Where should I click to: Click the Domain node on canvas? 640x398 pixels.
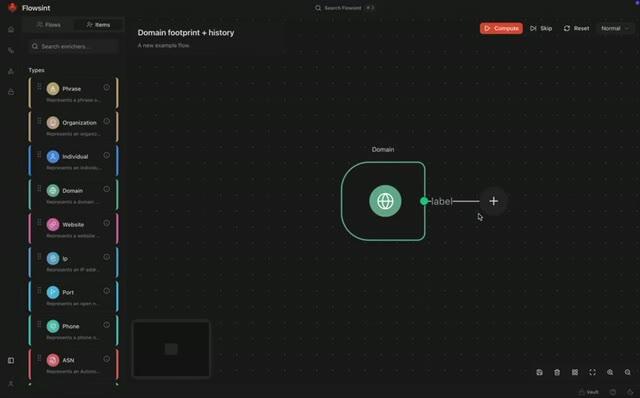[383, 201]
